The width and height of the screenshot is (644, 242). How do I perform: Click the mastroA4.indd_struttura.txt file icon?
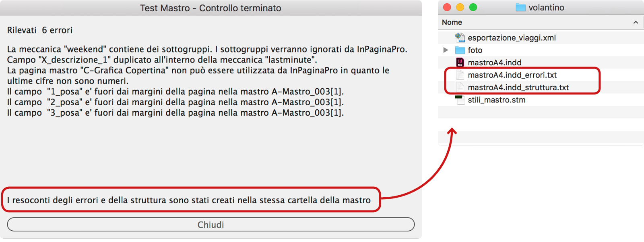pyautogui.click(x=460, y=88)
